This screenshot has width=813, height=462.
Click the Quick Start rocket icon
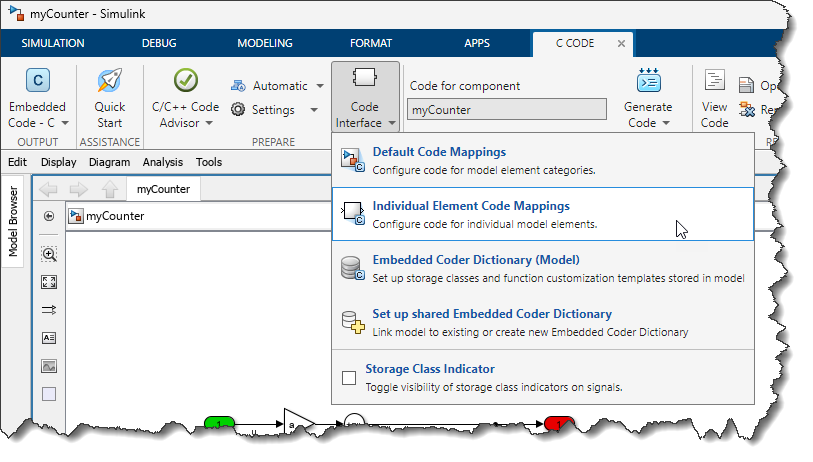tap(109, 82)
